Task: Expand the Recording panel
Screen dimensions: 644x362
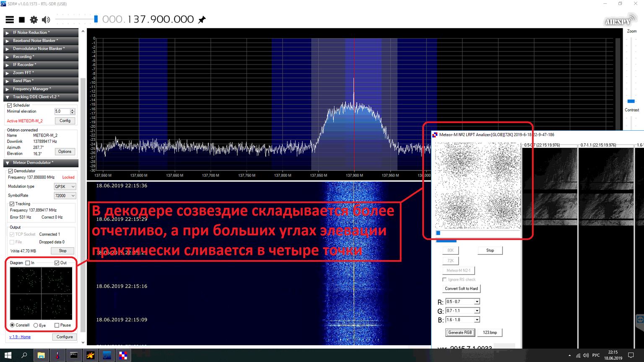Action: click(41, 57)
